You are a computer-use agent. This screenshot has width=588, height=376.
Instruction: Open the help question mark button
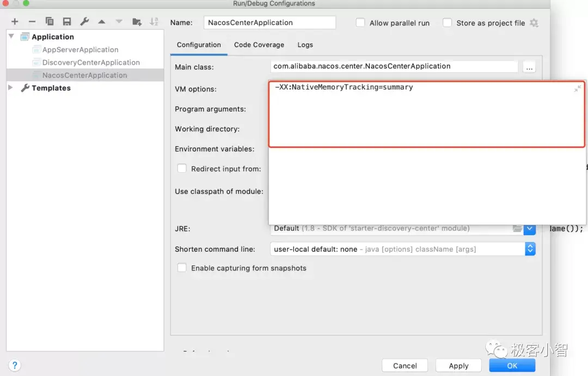[x=14, y=365]
